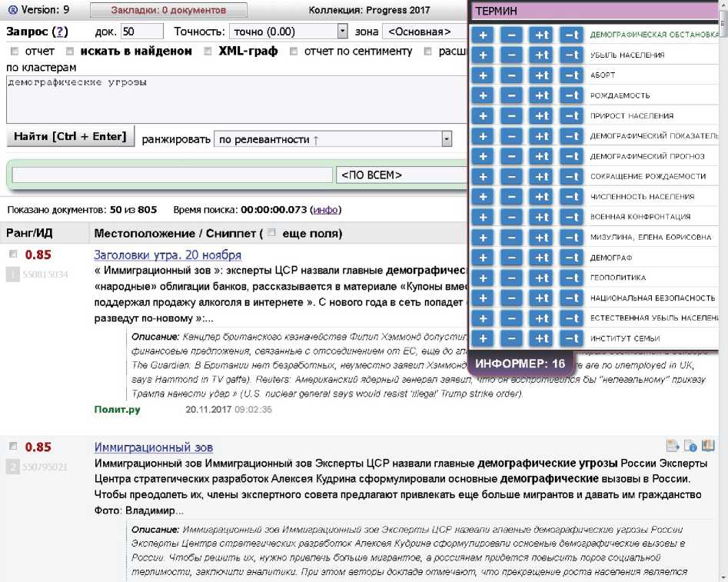Open Заголовки утра. 20 ноября link
The image size is (728, 582).
pyautogui.click(x=168, y=255)
